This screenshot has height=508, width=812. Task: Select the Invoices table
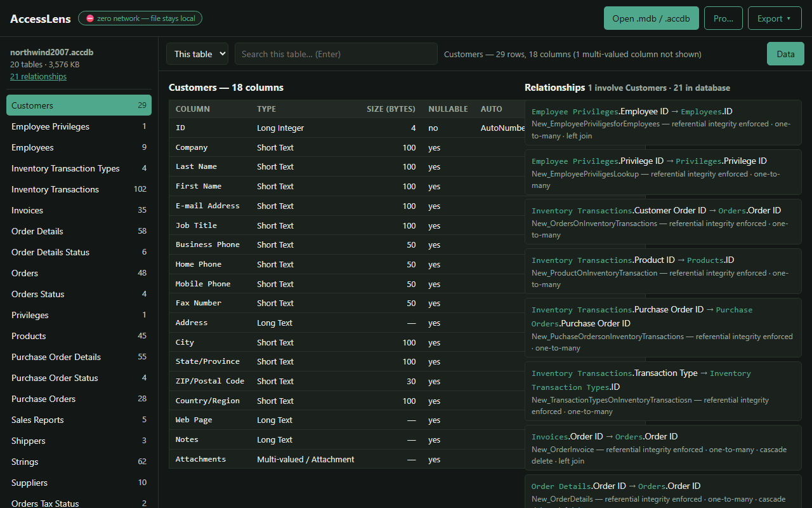pyautogui.click(x=79, y=210)
